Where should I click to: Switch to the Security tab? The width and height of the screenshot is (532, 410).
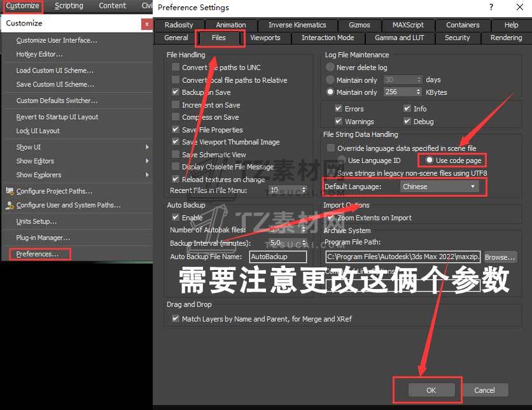pos(458,38)
